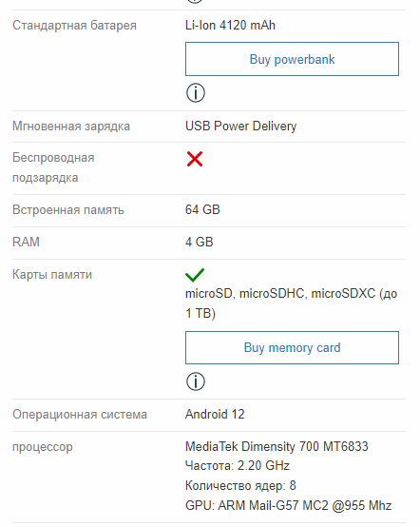The image size is (420, 527).
Task: Show battery info via circled i icon
Action: 196,93
